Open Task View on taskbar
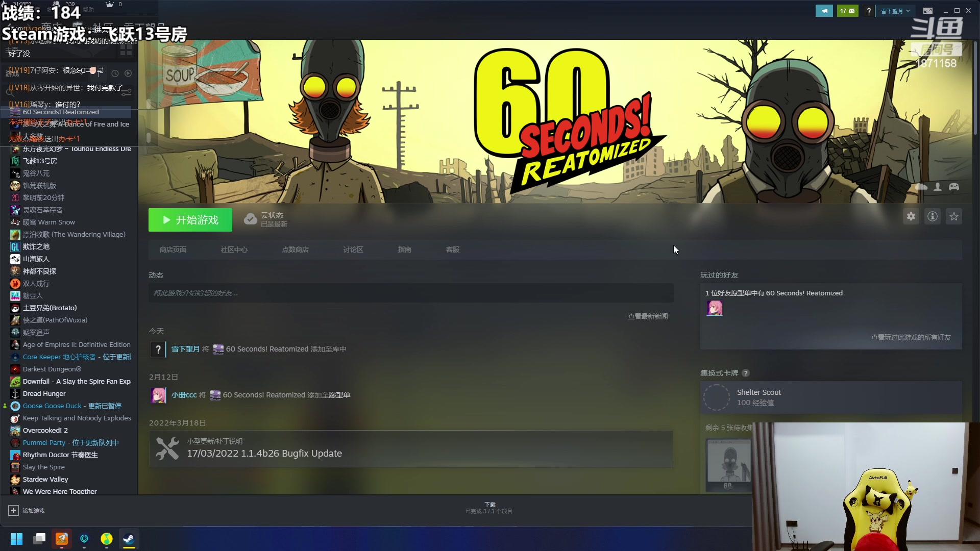Image resolution: width=980 pixels, height=551 pixels. (x=39, y=539)
